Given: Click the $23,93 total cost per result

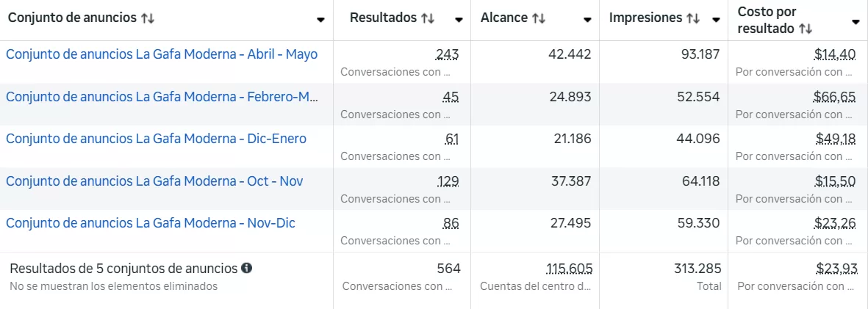Looking at the screenshot, I should click(836, 269).
